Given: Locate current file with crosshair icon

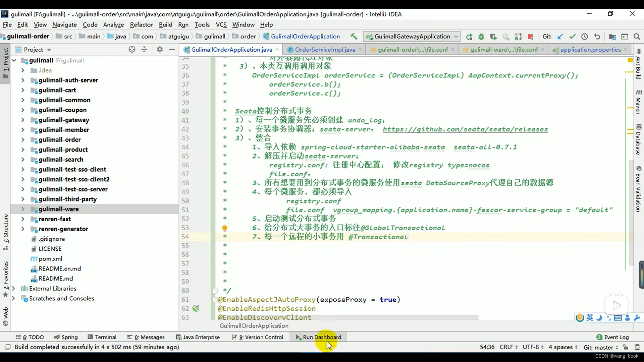Looking at the screenshot, I should click(132, 50).
